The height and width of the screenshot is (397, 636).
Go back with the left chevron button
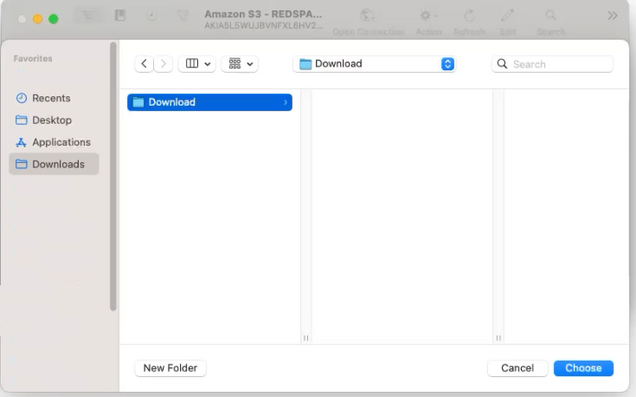[x=144, y=64]
